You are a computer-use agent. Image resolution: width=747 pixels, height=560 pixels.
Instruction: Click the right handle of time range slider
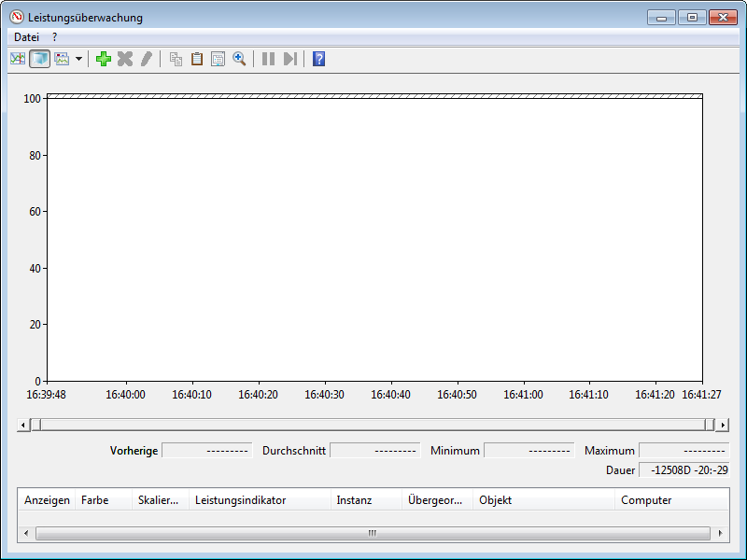(710, 425)
